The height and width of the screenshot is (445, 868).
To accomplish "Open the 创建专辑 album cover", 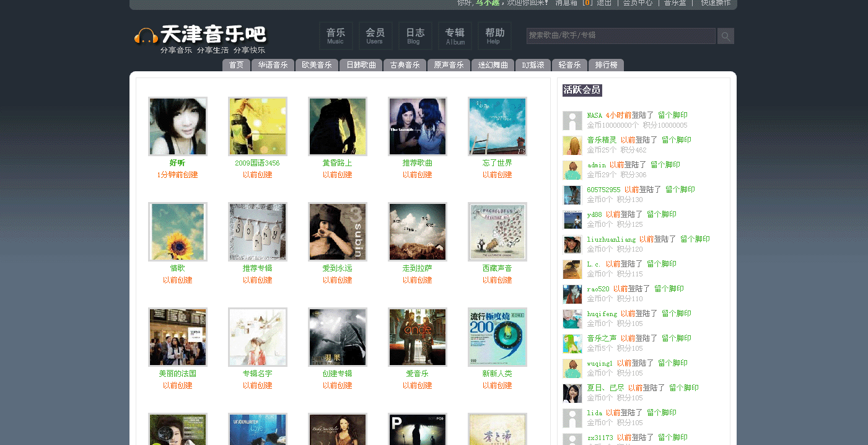I will (x=338, y=337).
